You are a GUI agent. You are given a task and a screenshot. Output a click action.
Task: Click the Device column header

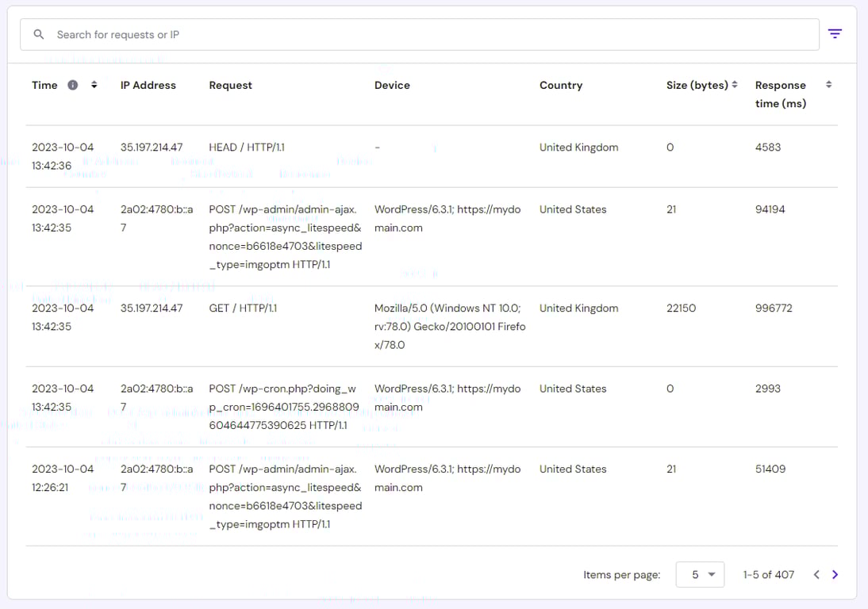click(x=392, y=85)
